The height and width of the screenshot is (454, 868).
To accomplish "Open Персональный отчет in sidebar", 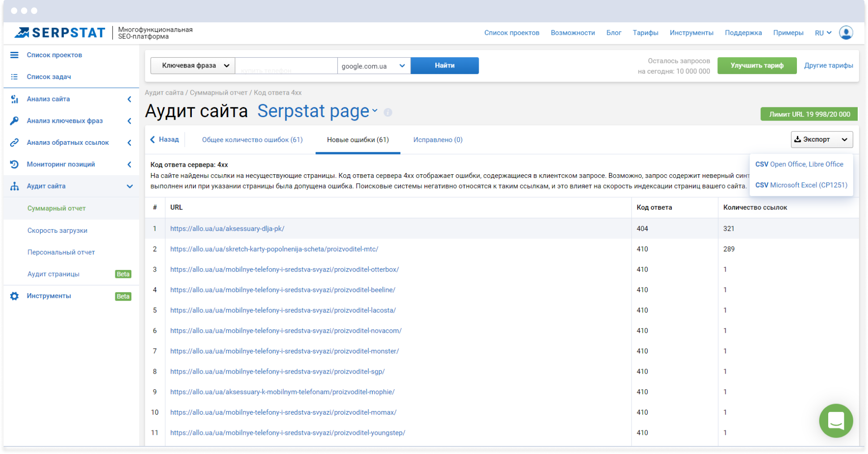I will 61,252.
